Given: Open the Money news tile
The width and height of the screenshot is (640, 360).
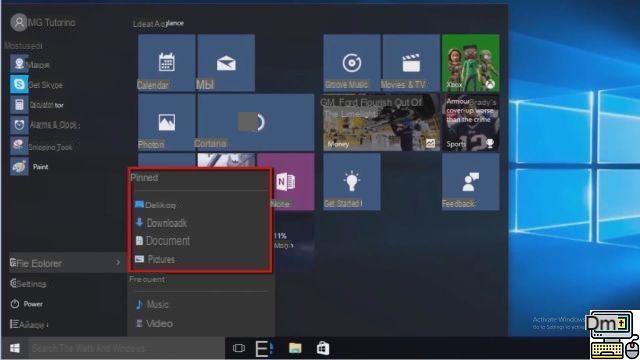Looking at the screenshot, I should (382, 122).
